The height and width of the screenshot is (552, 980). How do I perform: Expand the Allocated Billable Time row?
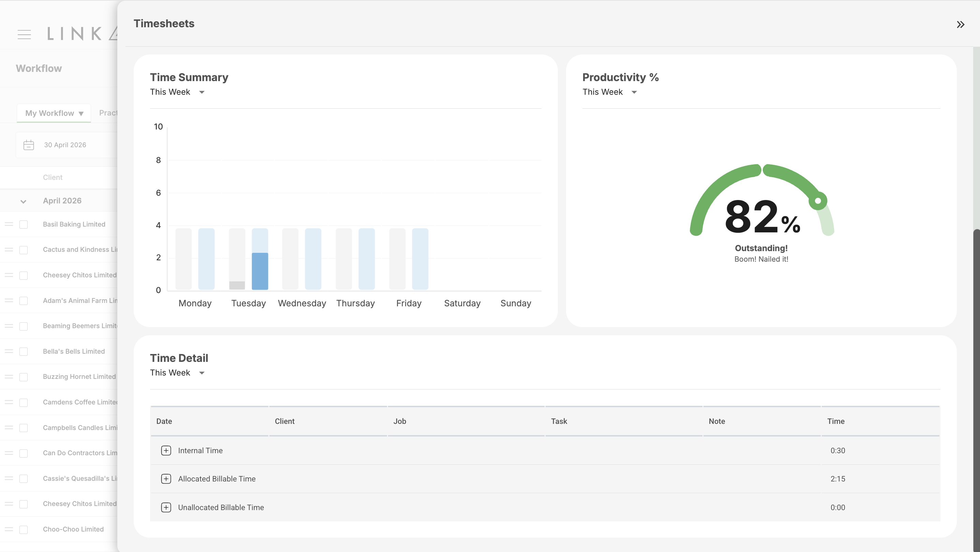(166, 479)
